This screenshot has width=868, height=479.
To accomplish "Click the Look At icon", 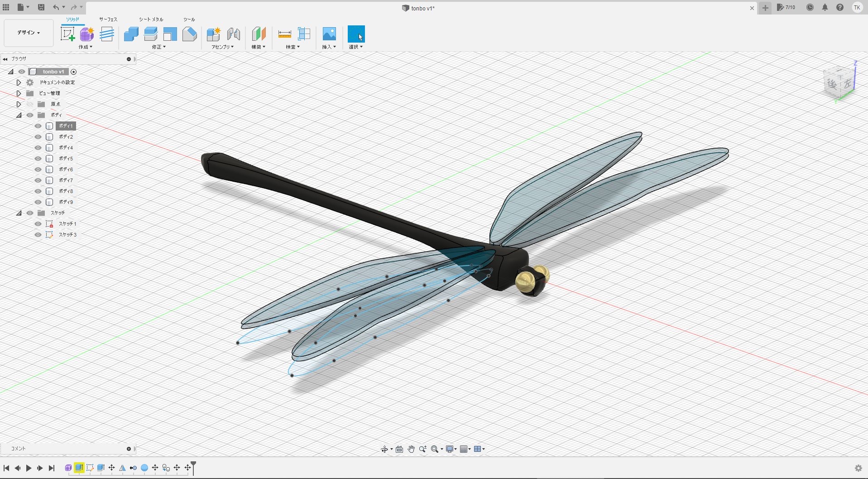I will point(399,449).
